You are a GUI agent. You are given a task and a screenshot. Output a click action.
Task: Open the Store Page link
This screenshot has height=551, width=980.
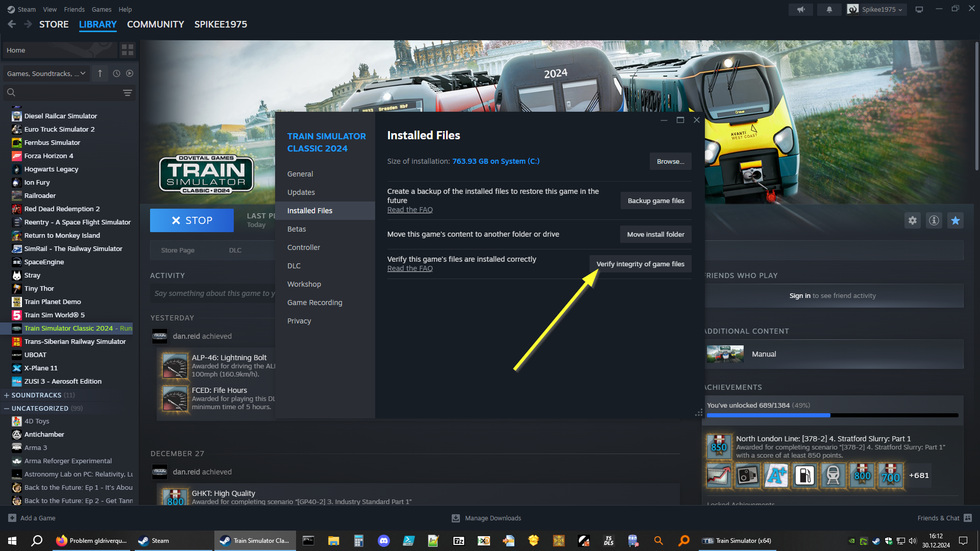pos(178,250)
